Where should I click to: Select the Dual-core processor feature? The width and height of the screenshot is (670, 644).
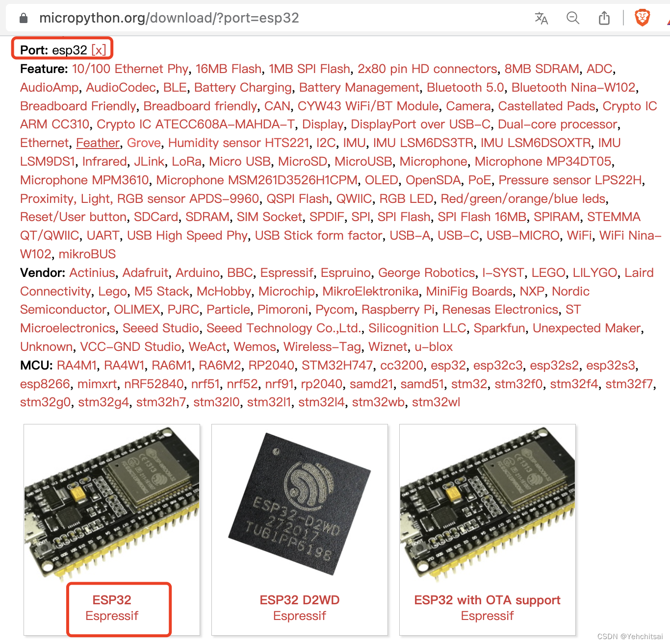(558, 124)
